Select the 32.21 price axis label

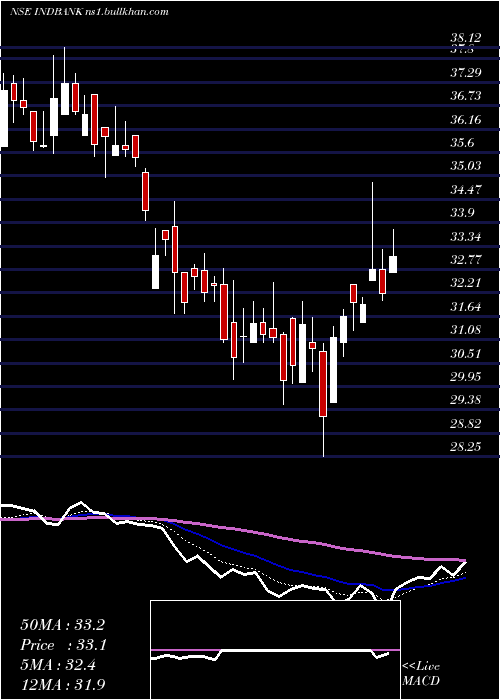pos(466,283)
